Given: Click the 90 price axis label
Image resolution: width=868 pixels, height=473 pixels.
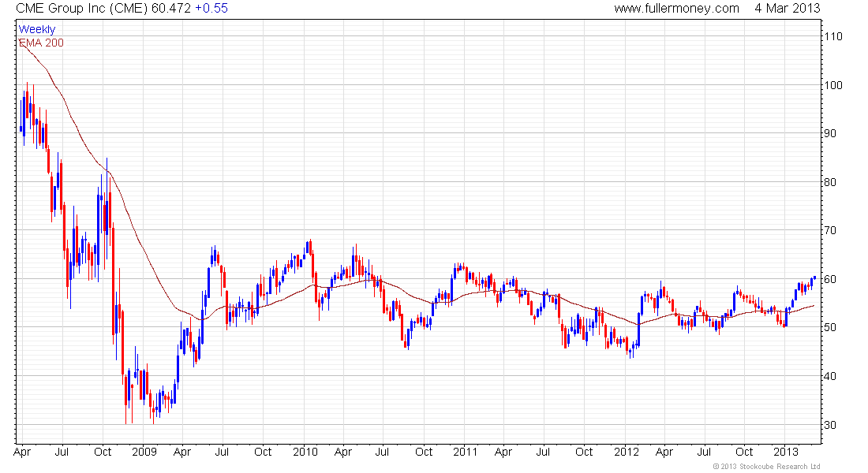Looking at the screenshot, I should [829, 133].
